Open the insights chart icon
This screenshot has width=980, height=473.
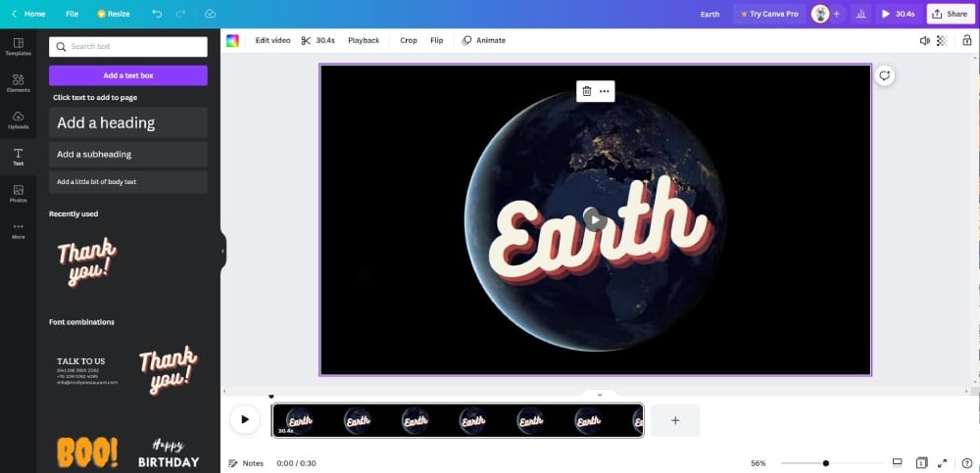pos(861,14)
